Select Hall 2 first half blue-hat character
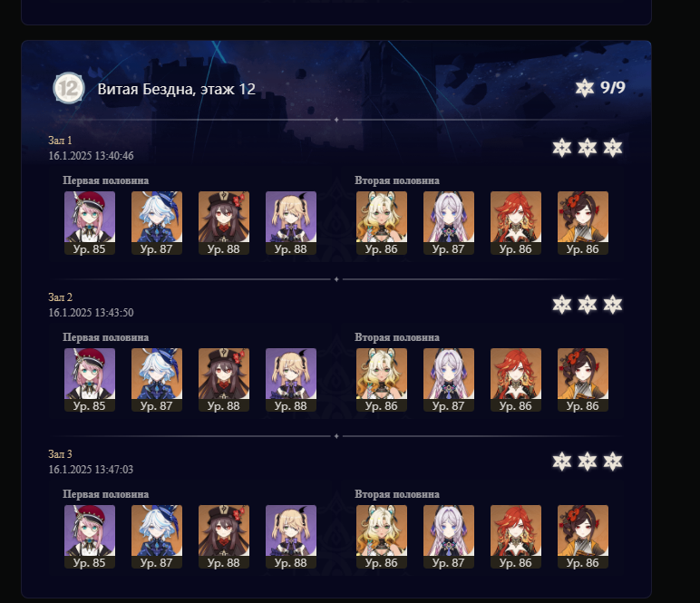700x603 pixels. pos(157,380)
